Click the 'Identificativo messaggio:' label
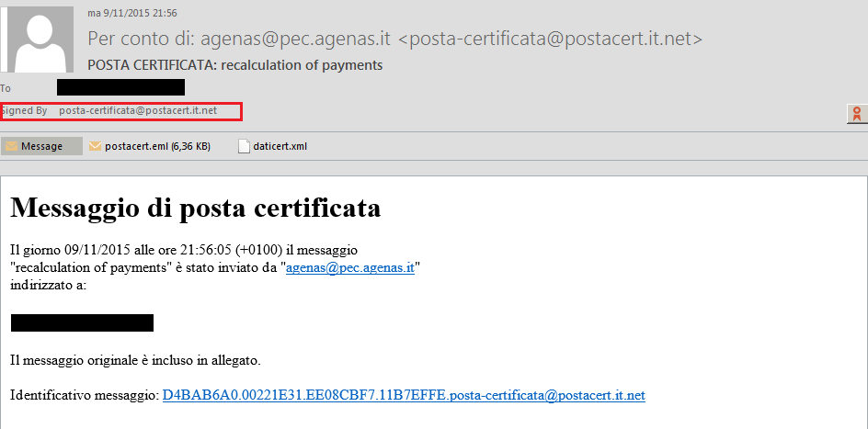This screenshot has width=868, height=429. (x=85, y=396)
